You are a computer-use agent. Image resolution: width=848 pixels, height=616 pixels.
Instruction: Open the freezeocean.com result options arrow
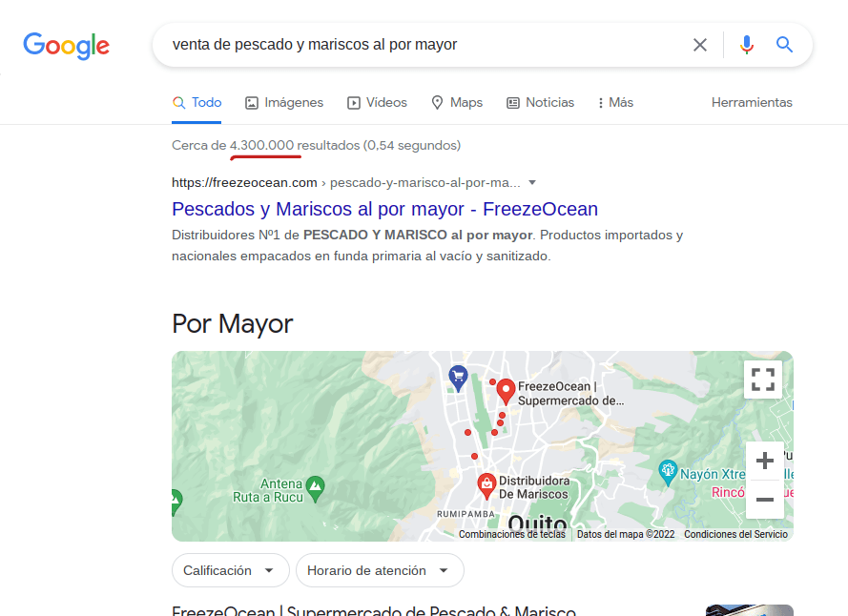tap(532, 183)
